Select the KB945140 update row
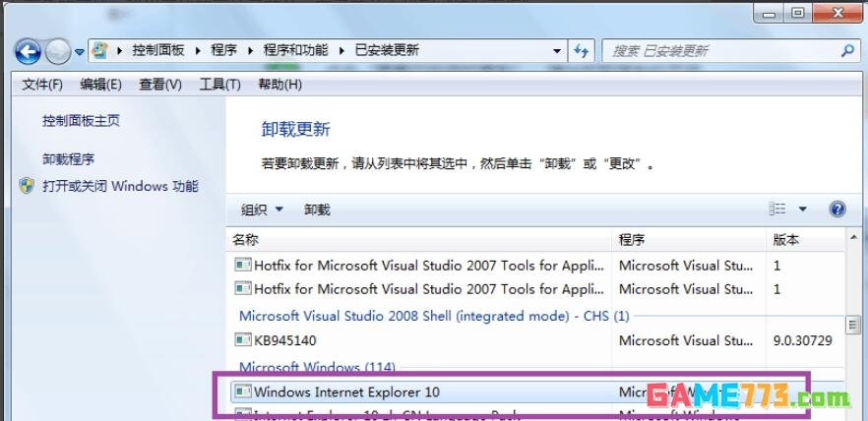Screen dimensions: 868x421 tap(537, 340)
